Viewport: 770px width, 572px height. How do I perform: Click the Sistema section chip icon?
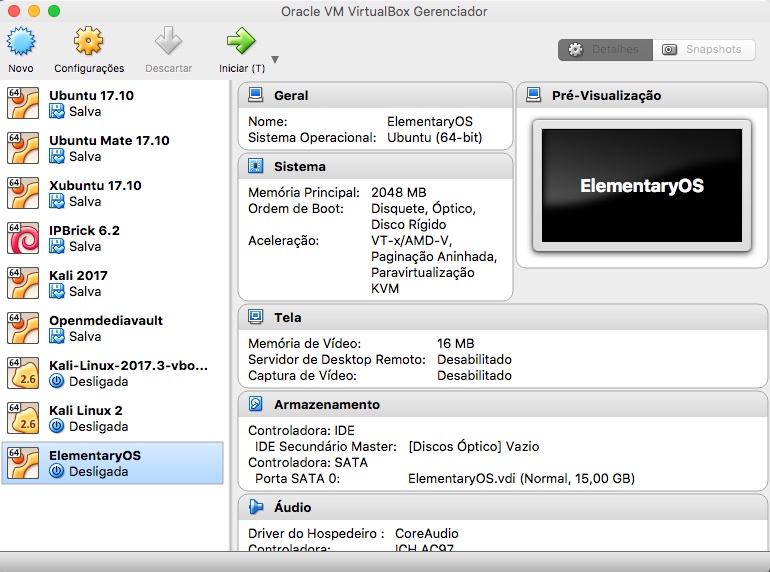pyautogui.click(x=255, y=166)
